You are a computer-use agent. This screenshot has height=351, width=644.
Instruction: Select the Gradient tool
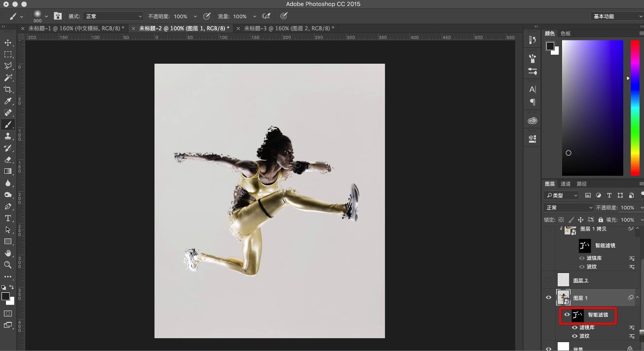(x=8, y=171)
